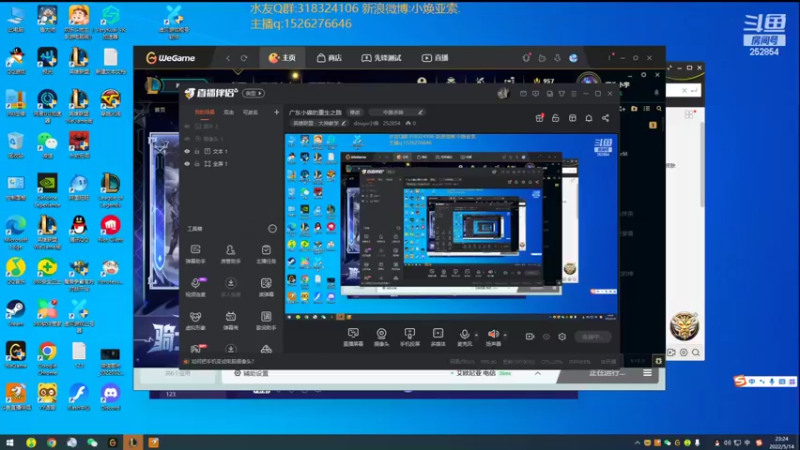Lock the 全屏 1 source
Viewport: 800px width, 450px height.
[197, 164]
